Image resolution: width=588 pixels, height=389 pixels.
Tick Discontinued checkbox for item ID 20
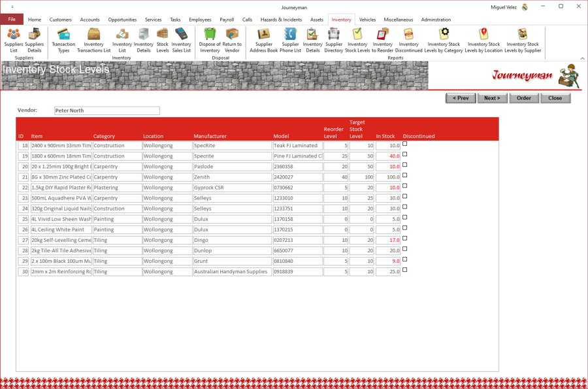[404, 165]
